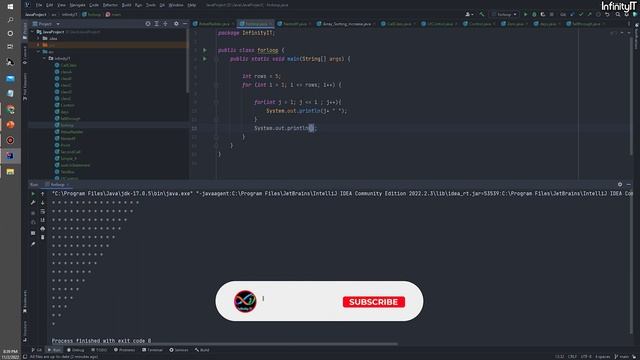
Task: Open the Build menu
Action: point(127,5)
